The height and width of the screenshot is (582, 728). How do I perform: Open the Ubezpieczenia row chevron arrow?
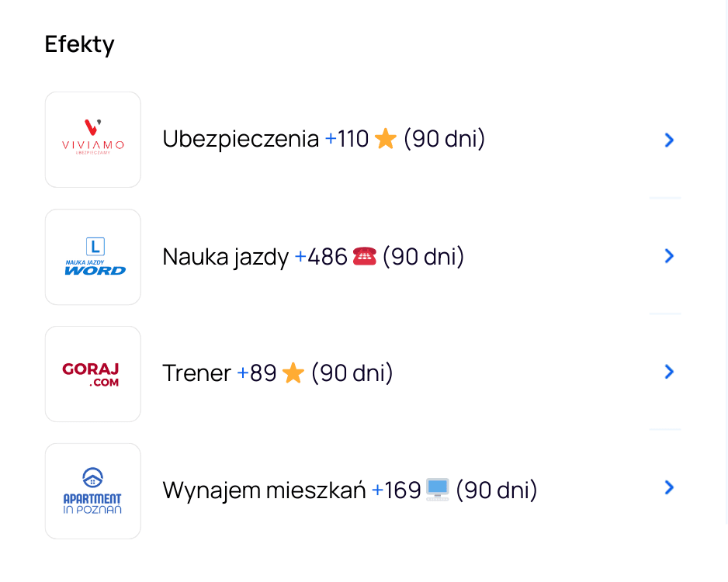[669, 140]
